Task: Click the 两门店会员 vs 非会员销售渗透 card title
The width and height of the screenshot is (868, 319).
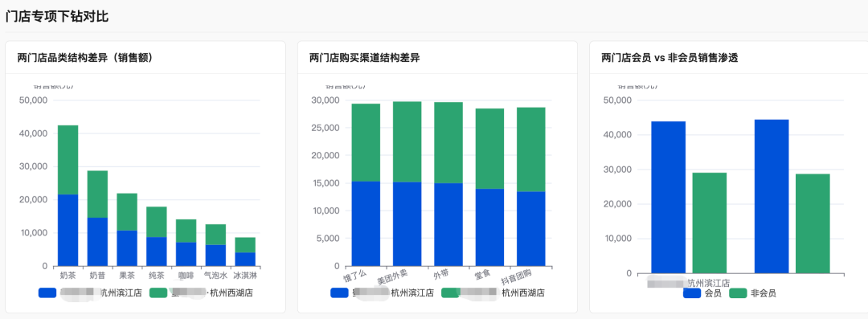Action: pos(669,58)
